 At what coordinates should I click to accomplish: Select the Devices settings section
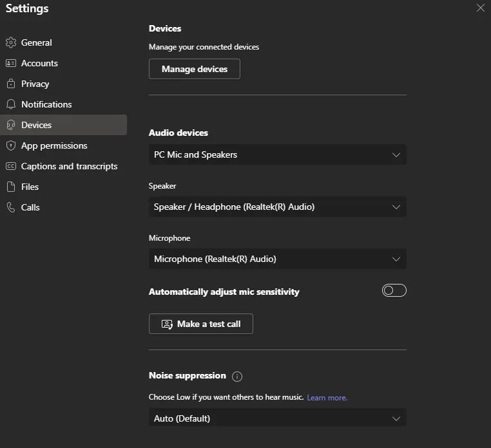(x=37, y=125)
